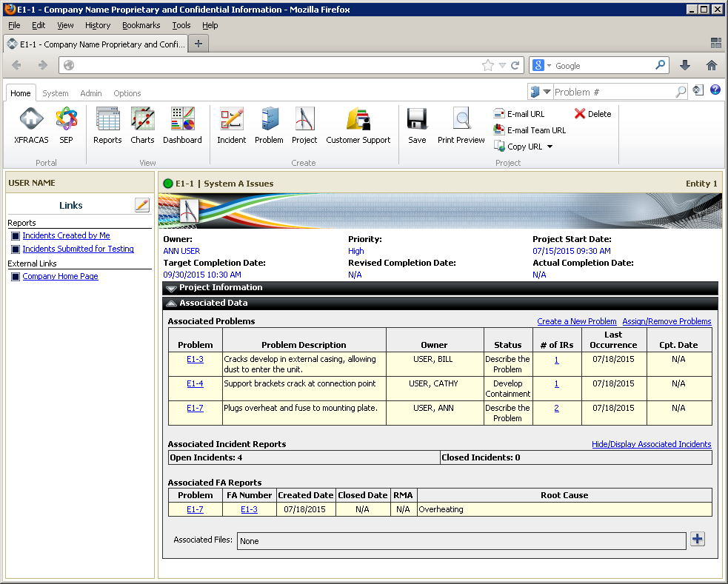The image size is (728, 584).
Task: Open the Copy URL dropdown arrow
Action: pyautogui.click(x=550, y=147)
